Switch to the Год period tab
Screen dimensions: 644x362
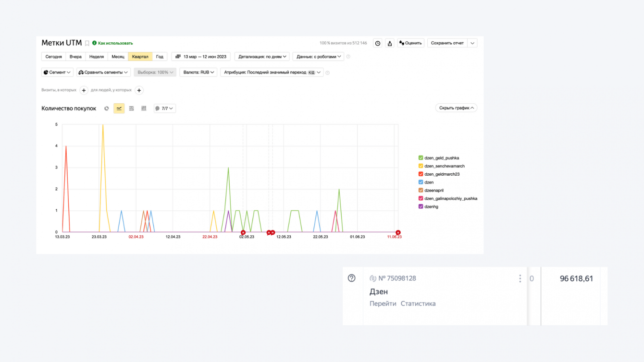tap(160, 57)
